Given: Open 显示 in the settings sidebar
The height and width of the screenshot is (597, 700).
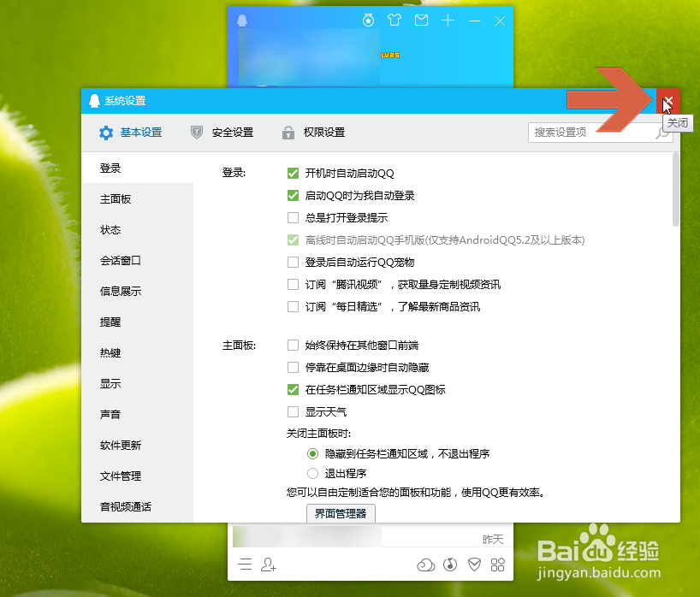Looking at the screenshot, I should pyautogui.click(x=138, y=384).
